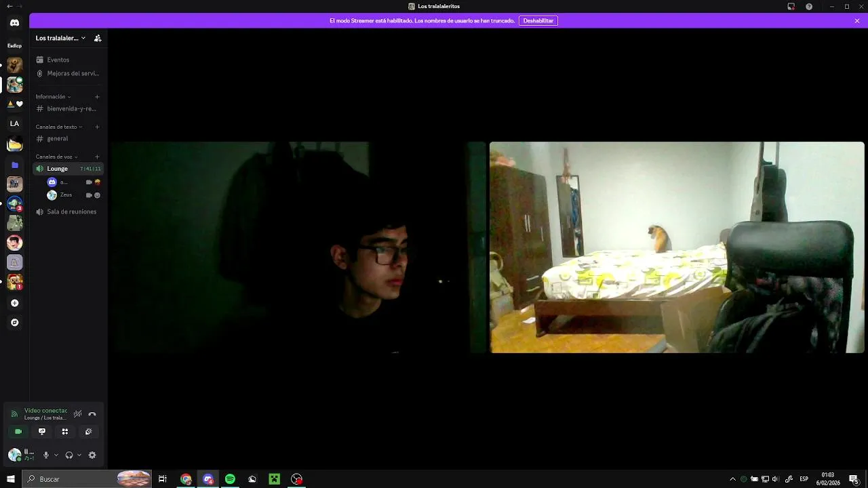Add a server with plus icon
This screenshot has height=488, width=868.
point(14,303)
